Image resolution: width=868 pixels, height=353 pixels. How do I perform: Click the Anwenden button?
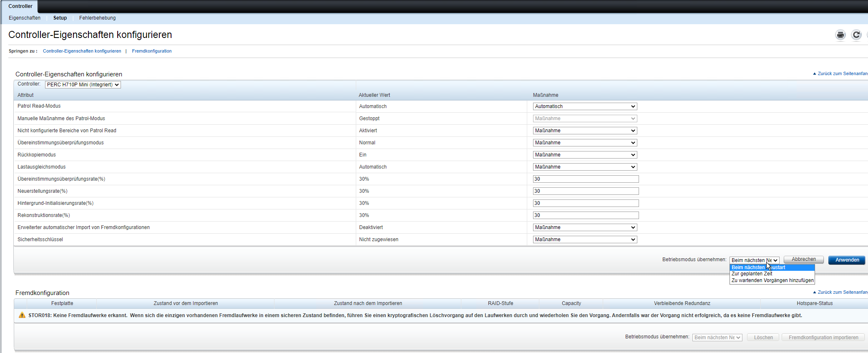[847, 260]
